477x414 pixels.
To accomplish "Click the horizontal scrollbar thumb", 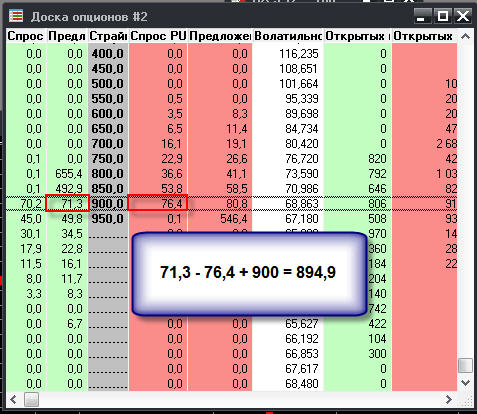I will point(31,399).
